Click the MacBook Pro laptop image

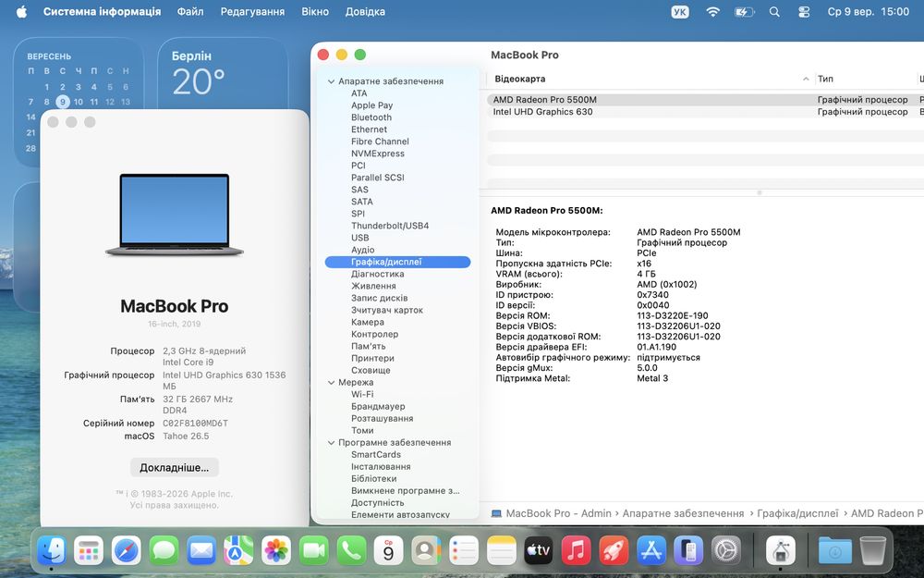(175, 215)
